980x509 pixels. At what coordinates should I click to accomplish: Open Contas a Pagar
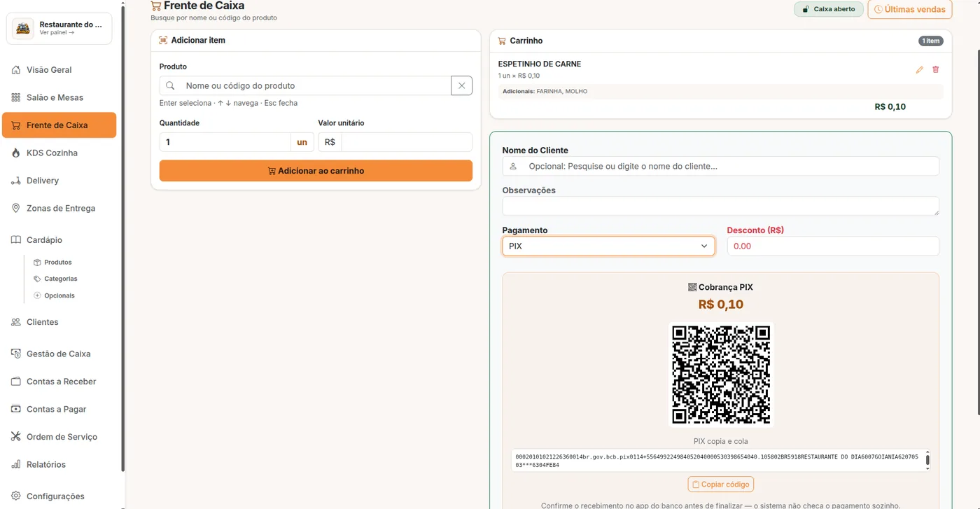click(59, 409)
